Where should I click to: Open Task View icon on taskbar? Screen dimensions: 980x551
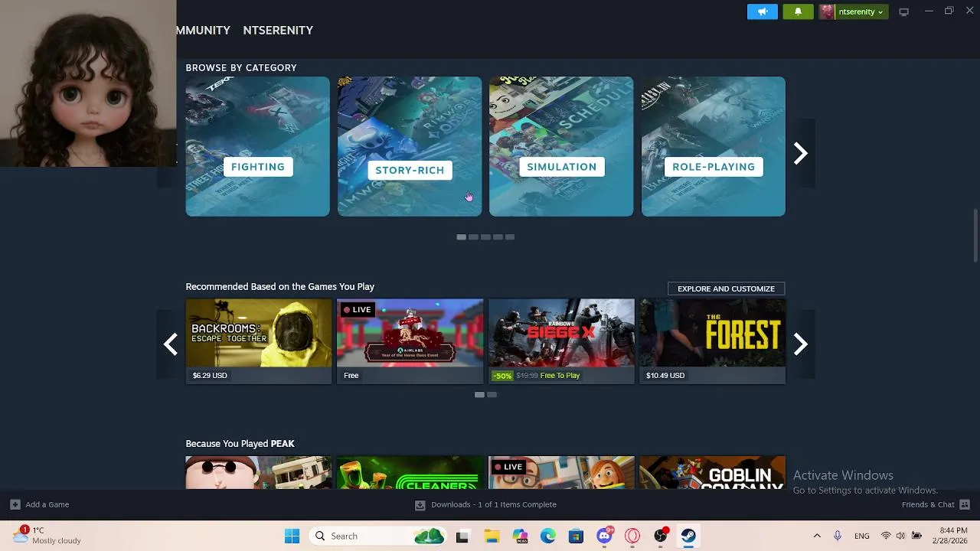tap(462, 536)
